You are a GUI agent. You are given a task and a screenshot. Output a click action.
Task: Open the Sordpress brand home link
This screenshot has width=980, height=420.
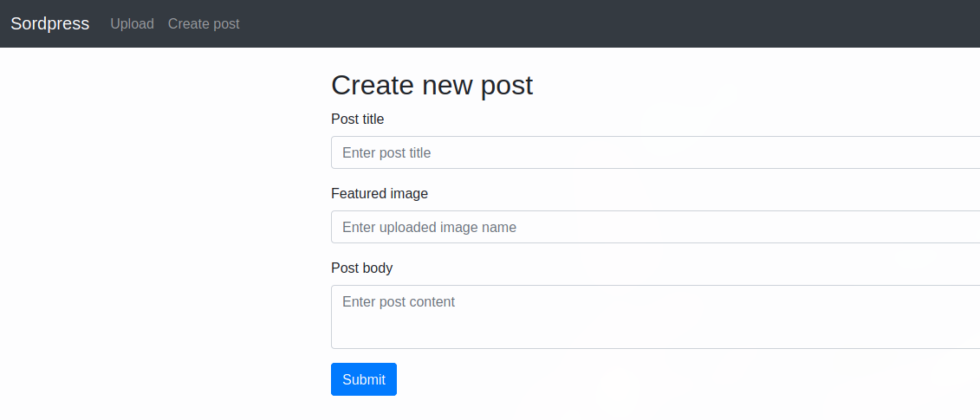[50, 23]
